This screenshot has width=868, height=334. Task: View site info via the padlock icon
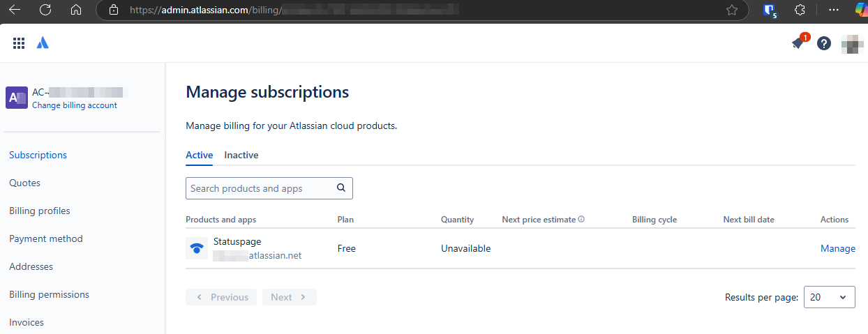tap(114, 10)
